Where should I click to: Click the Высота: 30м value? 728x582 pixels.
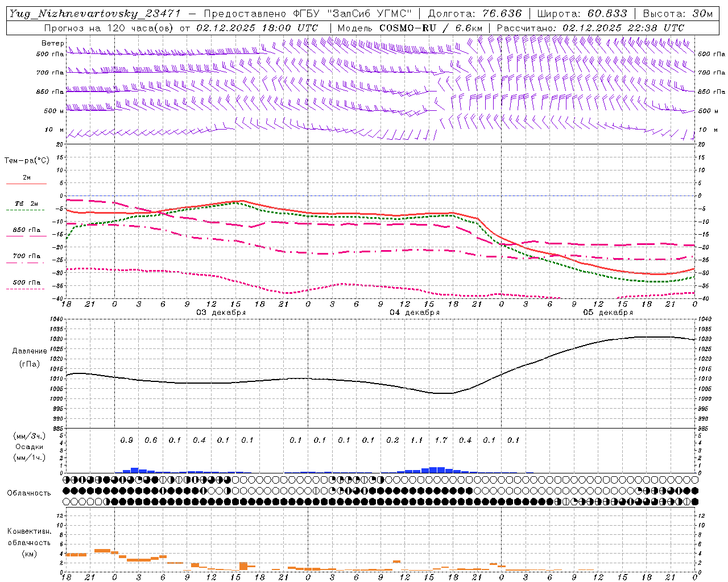click(x=677, y=14)
